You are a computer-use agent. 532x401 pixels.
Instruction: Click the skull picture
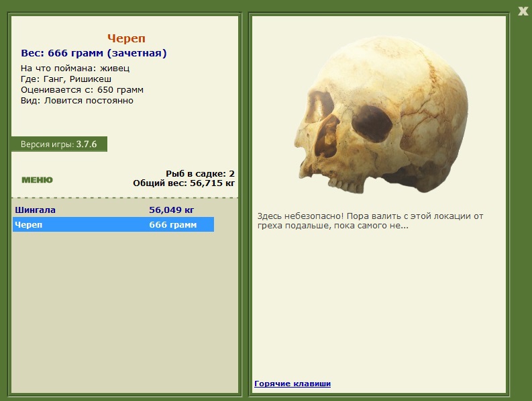coord(380,115)
